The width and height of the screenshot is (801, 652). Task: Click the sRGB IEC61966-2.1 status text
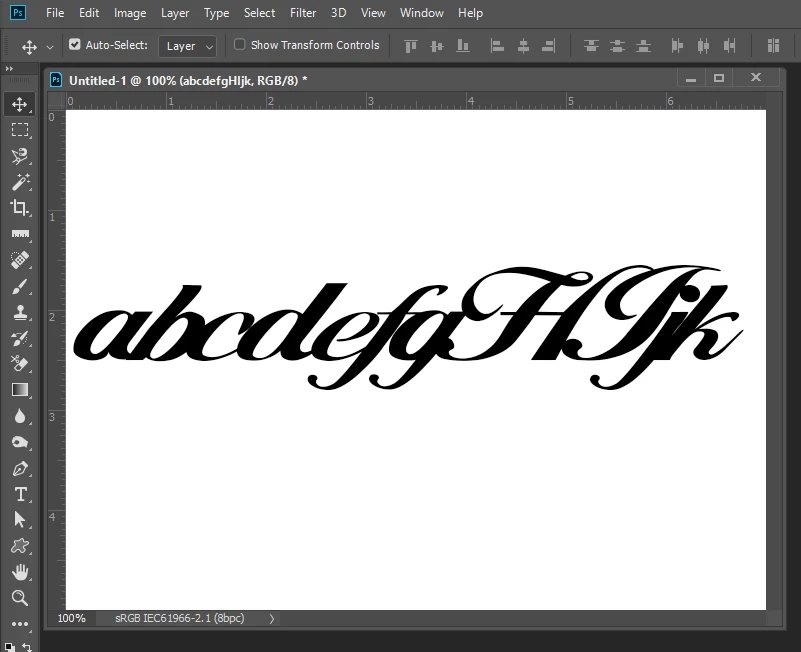pos(180,618)
